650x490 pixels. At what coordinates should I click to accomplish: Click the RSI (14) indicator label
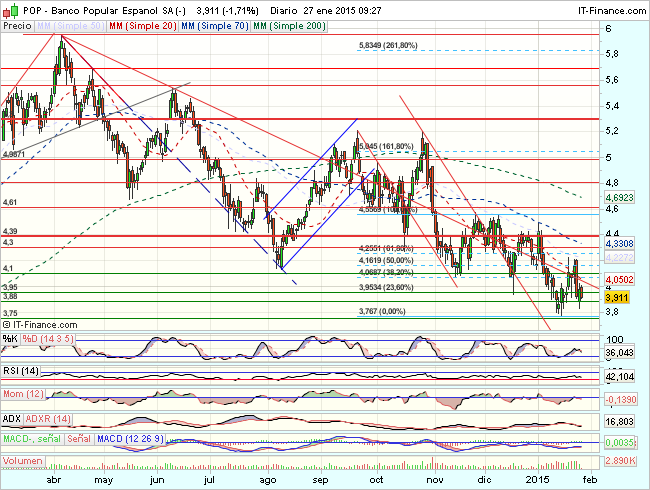click(x=20, y=370)
